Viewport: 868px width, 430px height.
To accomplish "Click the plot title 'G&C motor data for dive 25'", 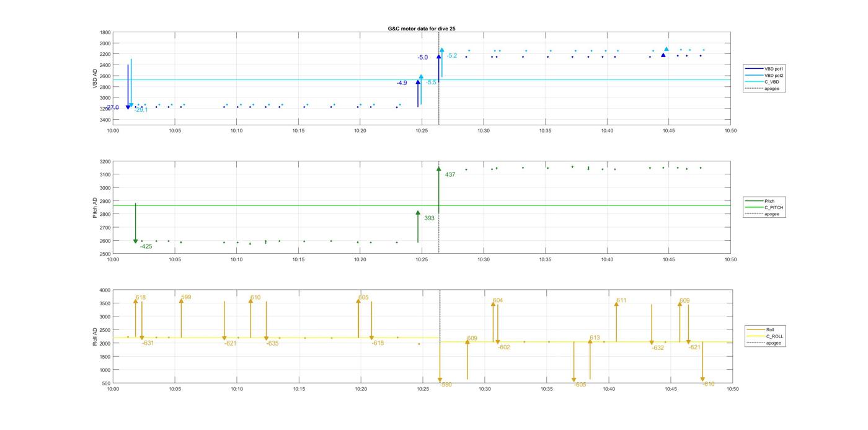I will (422, 29).
